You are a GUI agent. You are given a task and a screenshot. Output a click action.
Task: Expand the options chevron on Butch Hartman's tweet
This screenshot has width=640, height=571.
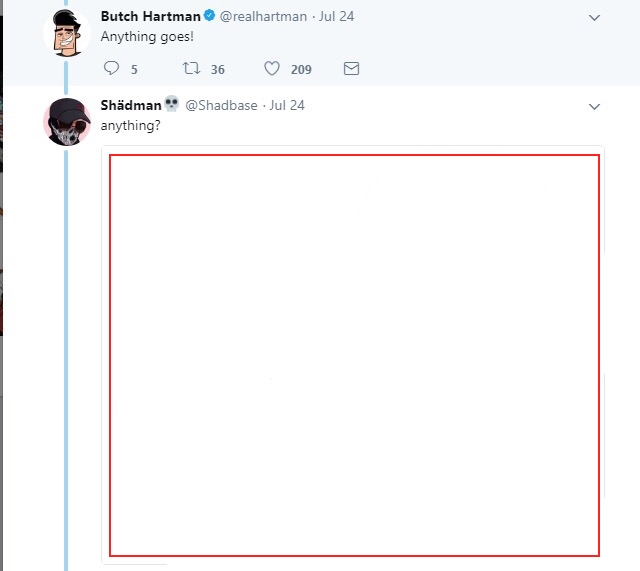(x=594, y=17)
